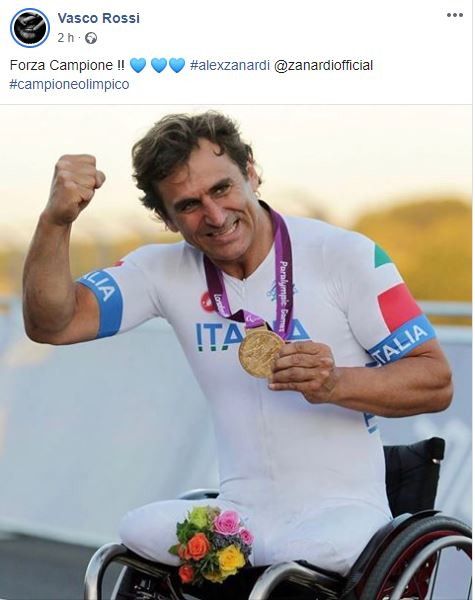The width and height of the screenshot is (475, 600).
Task: Click the flower bouquet in the photo
Action: coord(211,543)
